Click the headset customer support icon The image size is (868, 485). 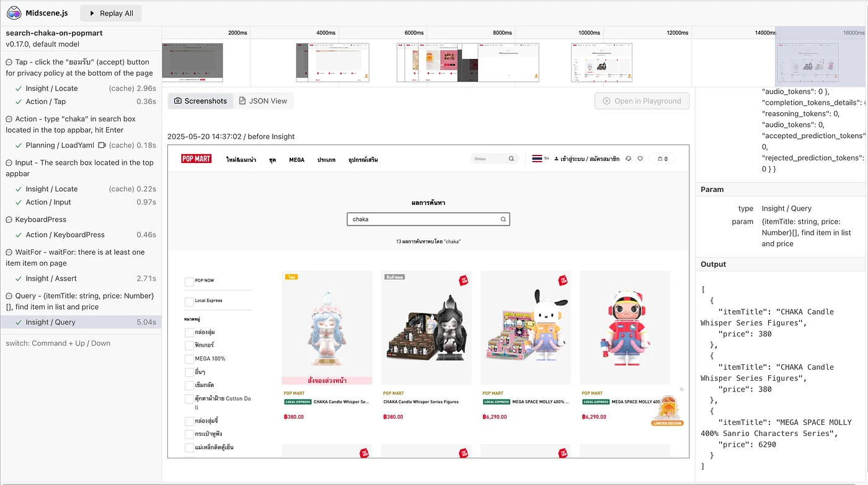click(x=628, y=159)
